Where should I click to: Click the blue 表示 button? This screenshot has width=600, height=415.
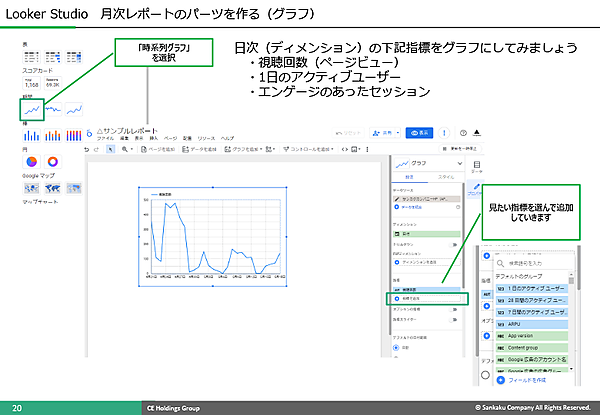(x=420, y=132)
